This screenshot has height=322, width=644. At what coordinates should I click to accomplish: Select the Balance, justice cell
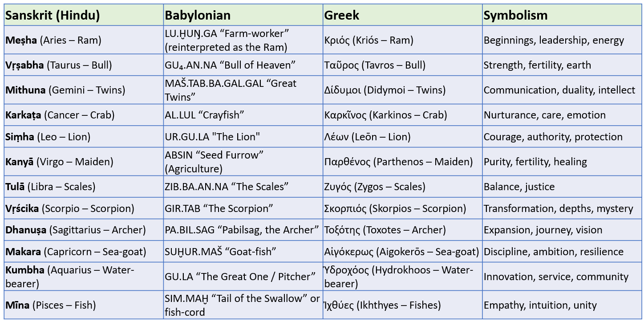(x=519, y=187)
